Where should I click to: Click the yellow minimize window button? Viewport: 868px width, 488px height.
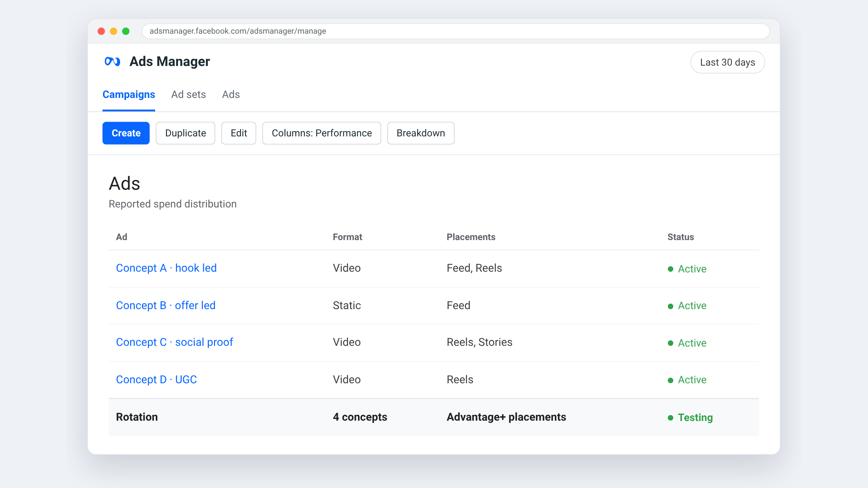point(114,31)
